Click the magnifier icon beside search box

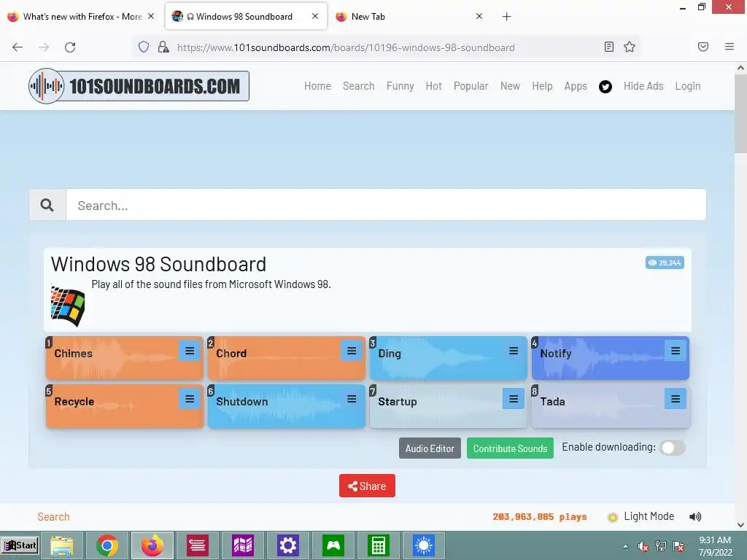coord(47,205)
